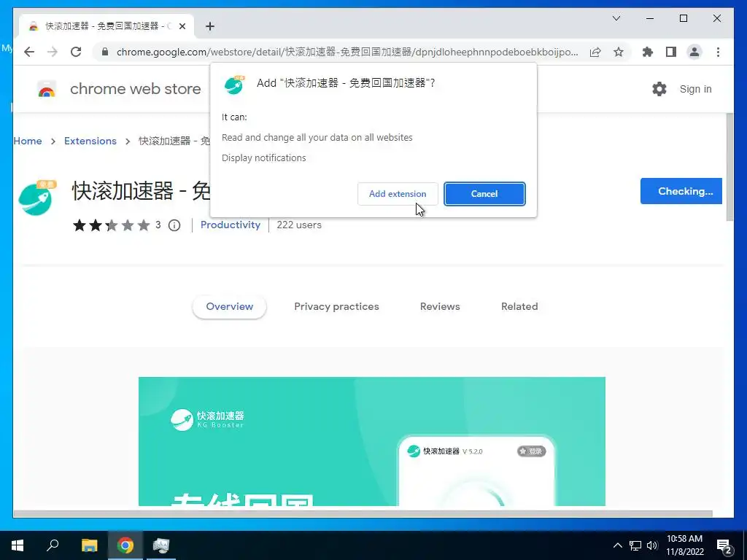Reload the current page
The height and width of the screenshot is (560, 747).
[x=76, y=52]
